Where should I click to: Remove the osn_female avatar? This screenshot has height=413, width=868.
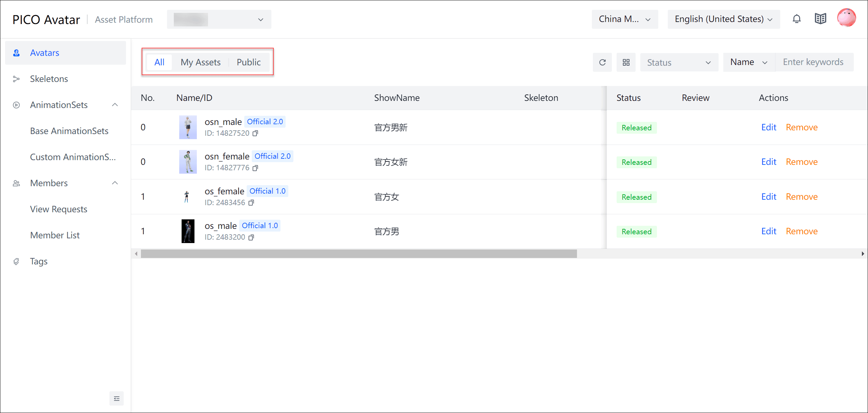(x=802, y=162)
